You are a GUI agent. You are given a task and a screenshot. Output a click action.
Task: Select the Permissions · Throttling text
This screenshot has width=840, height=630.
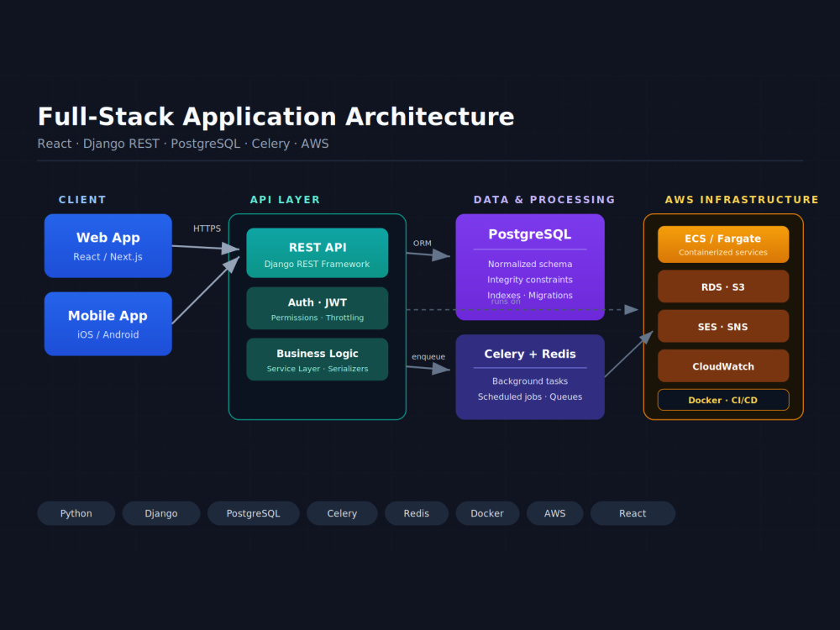318,318
